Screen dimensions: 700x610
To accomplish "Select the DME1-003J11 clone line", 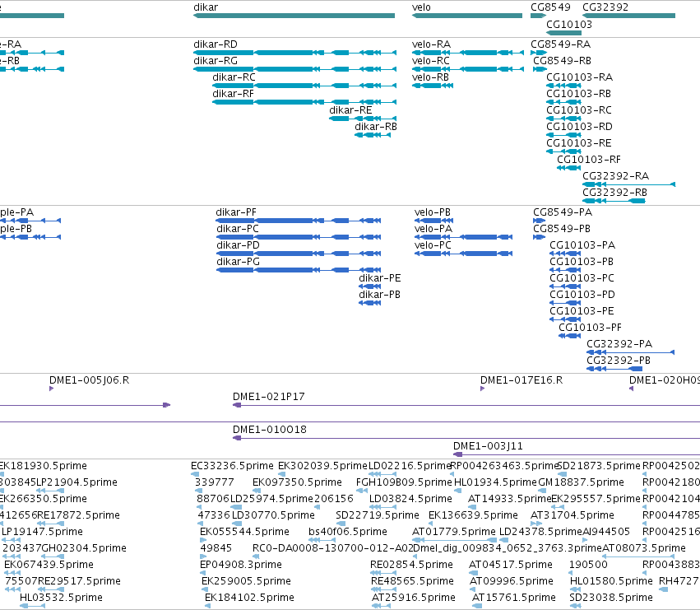I will click(x=577, y=455).
